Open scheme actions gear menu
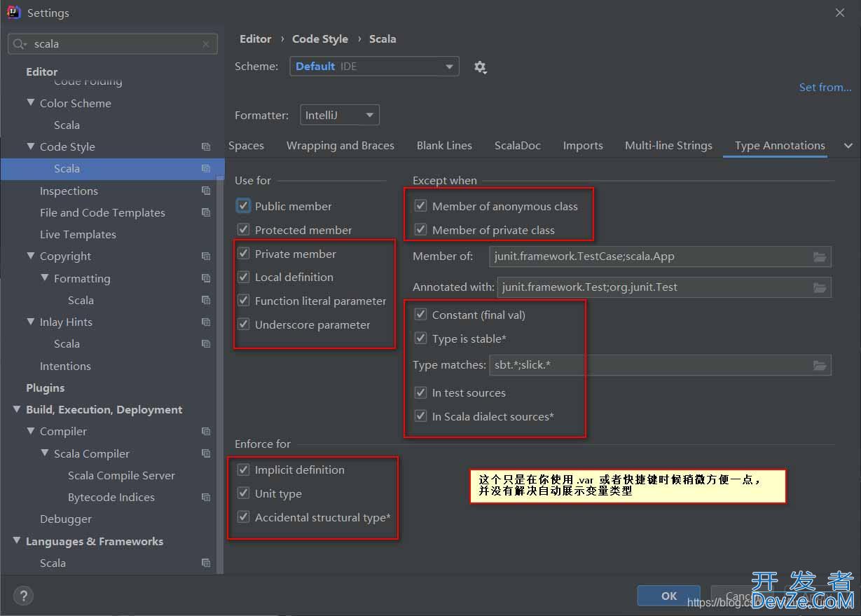Viewport: 861px width, 616px height. pyautogui.click(x=480, y=67)
